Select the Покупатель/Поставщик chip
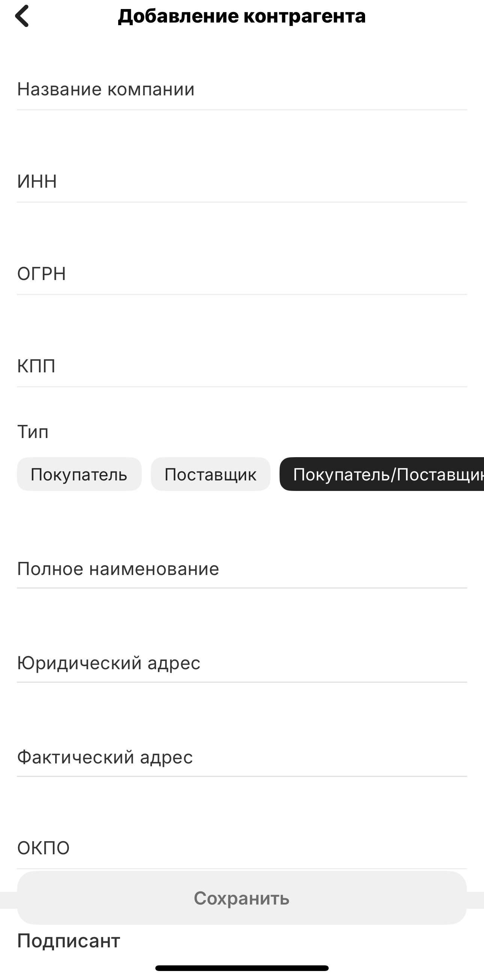The width and height of the screenshot is (484, 980). (382, 474)
